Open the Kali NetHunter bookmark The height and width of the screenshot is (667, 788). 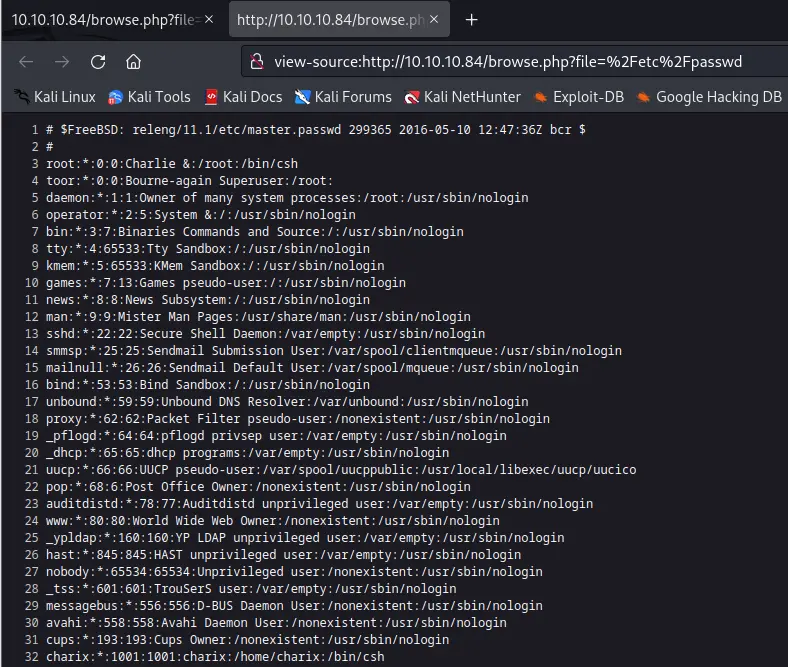(x=462, y=97)
